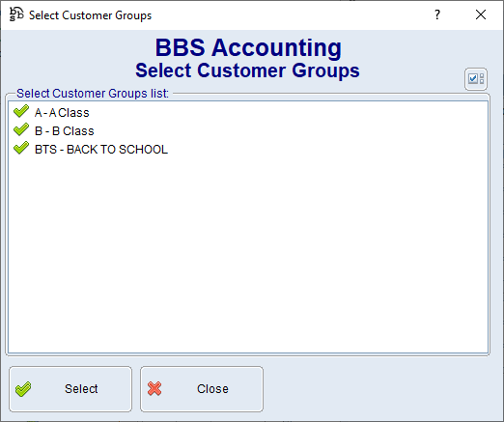Toggle the select-all checklist icon above list

click(476, 79)
